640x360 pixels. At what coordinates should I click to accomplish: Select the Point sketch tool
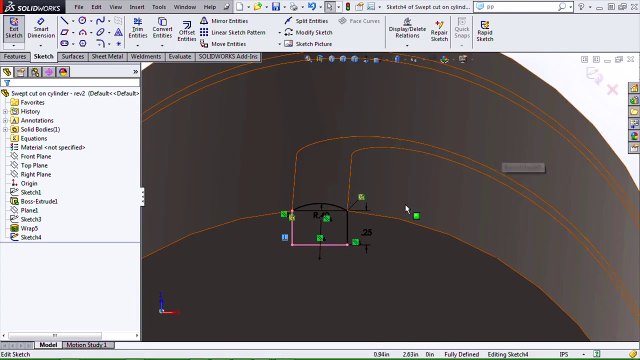118,43
